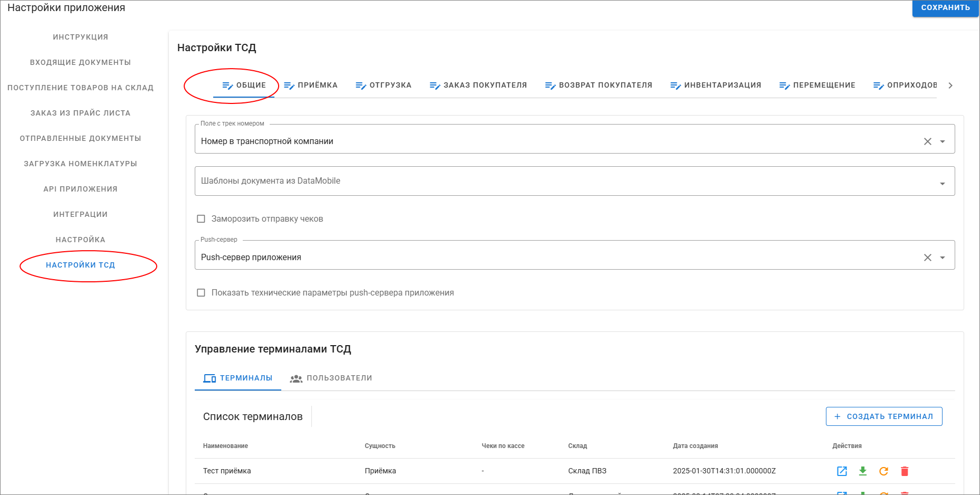
Task: Switch to the ИНВЕНТАРИЗАЦИЯ tab
Action: (716, 85)
